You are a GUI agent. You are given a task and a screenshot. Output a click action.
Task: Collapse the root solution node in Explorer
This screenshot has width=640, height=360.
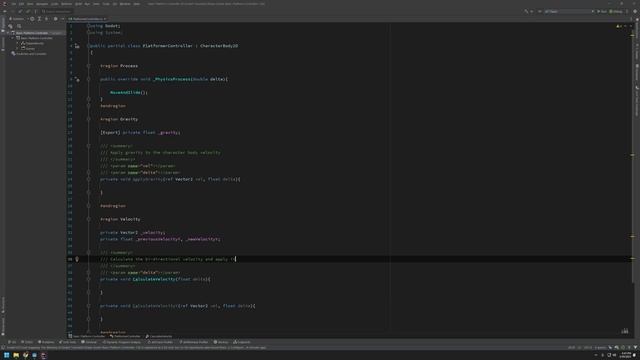(9, 33)
